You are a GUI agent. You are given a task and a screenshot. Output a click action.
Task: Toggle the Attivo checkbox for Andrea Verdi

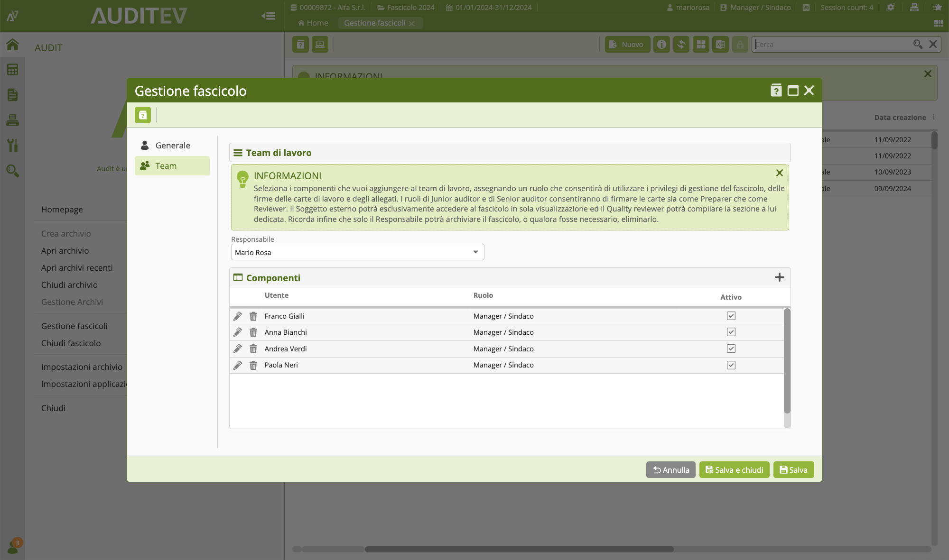[x=731, y=349]
